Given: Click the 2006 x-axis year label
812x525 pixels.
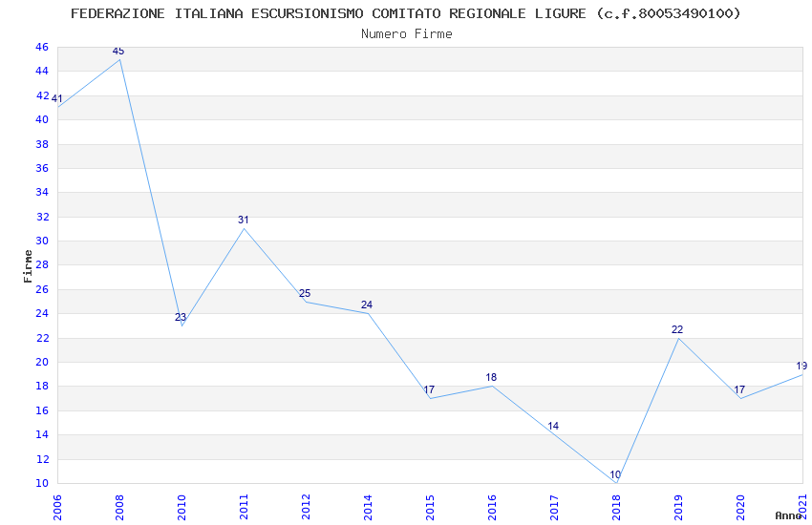Looking at the screenshot, I should coord(57,508).
